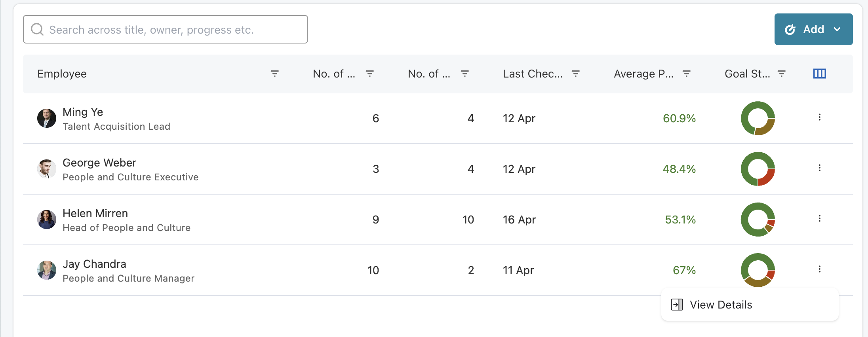
Task: Click Ming Ye's goal status donut chart
Action: 758,118
